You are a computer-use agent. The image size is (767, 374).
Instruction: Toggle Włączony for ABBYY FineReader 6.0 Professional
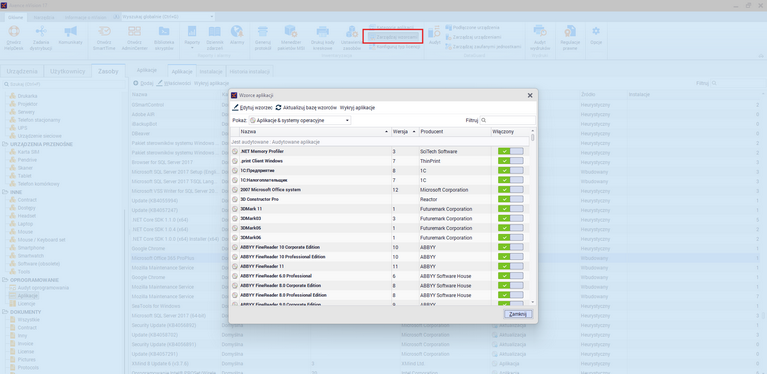[x=511, y=276]
